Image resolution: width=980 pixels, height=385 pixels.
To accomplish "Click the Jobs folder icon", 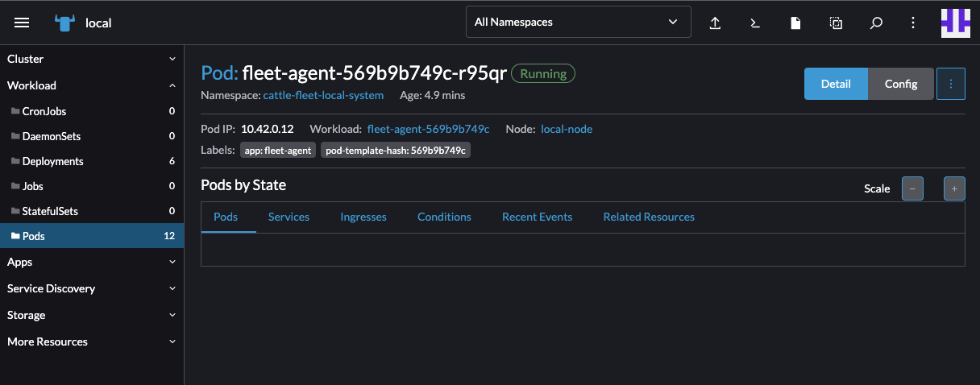I will (15, 186).
